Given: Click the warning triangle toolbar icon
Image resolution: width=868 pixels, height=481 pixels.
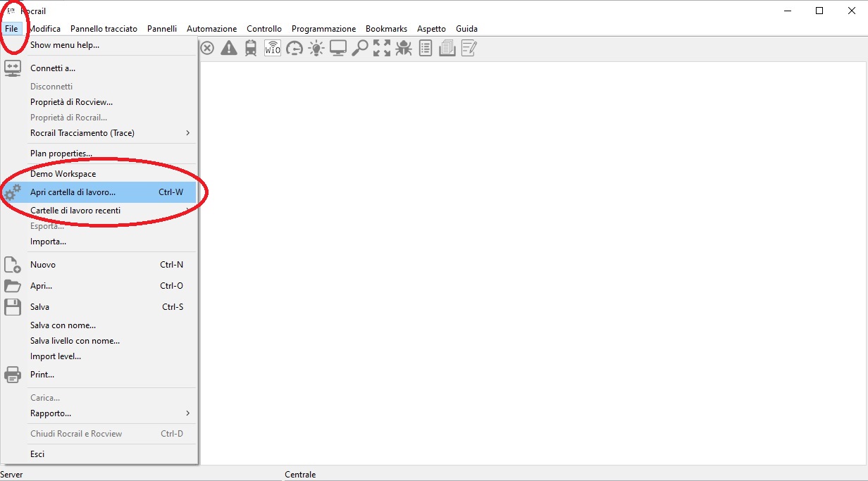Looking at the screenshot, I should tap(229, 48).
